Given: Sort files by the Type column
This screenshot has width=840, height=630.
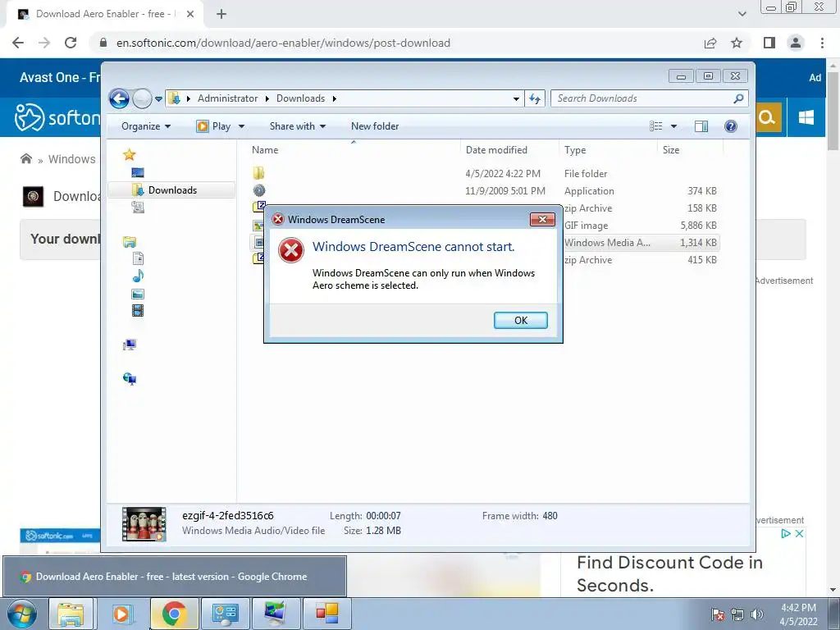Looking at the screenshot, I should pyautogui.click(x=608, y=150).
